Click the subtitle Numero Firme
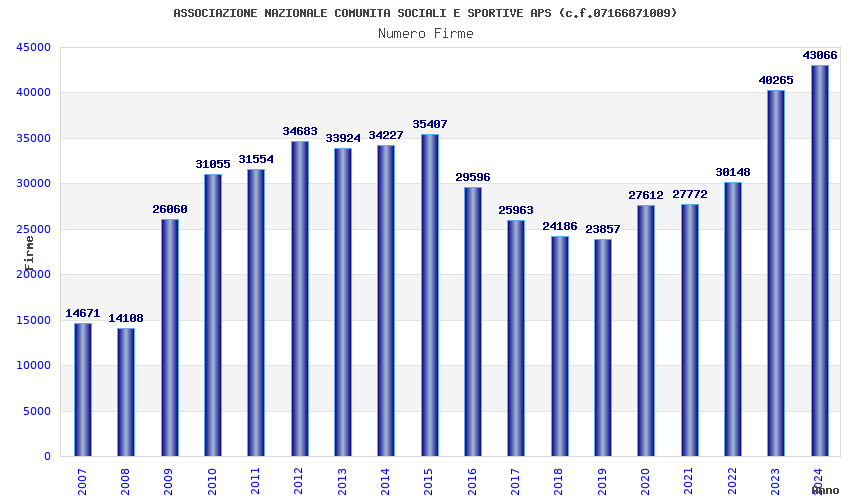 click(x=426, y=34)
